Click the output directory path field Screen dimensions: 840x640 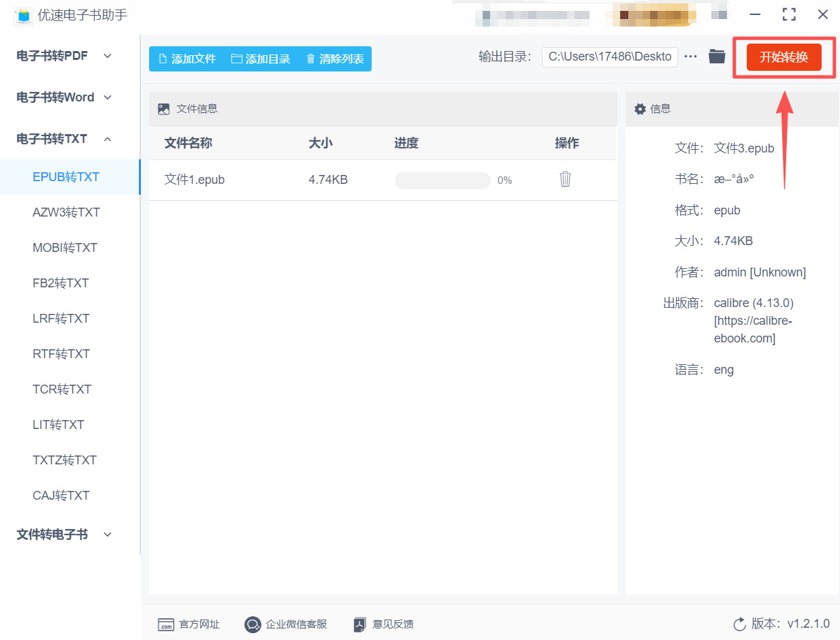click(x=609, y=57)
